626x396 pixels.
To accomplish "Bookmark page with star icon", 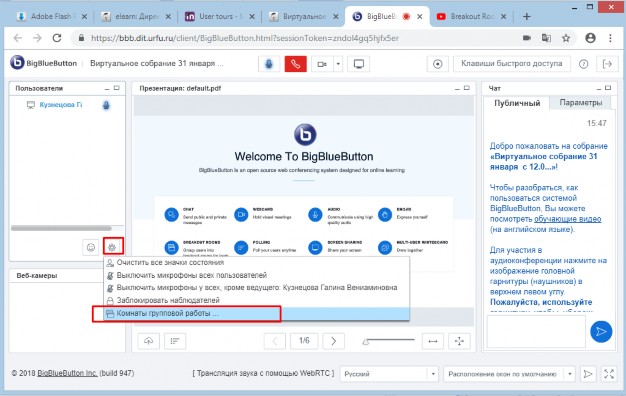I will coord(566,38).
